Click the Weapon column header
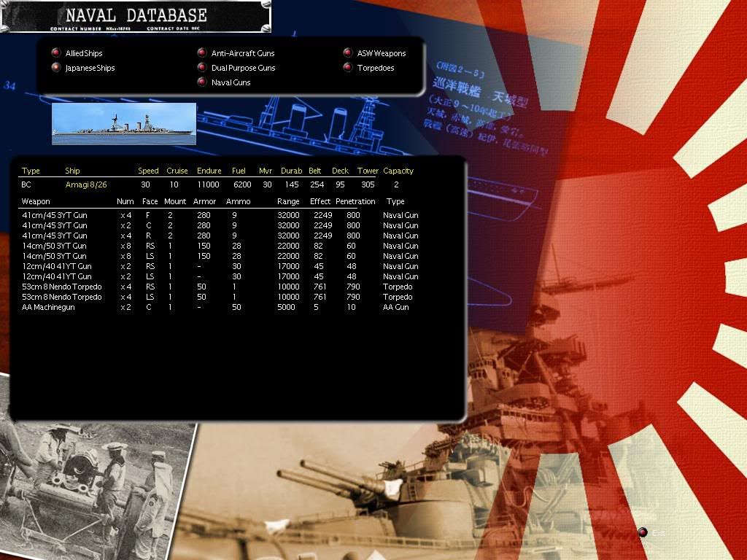This screenshot has height=560, width=747. [36, 201]
